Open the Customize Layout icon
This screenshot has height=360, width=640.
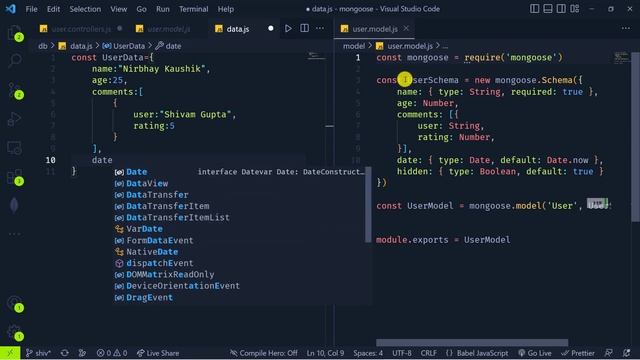click(x=575, y=9)
